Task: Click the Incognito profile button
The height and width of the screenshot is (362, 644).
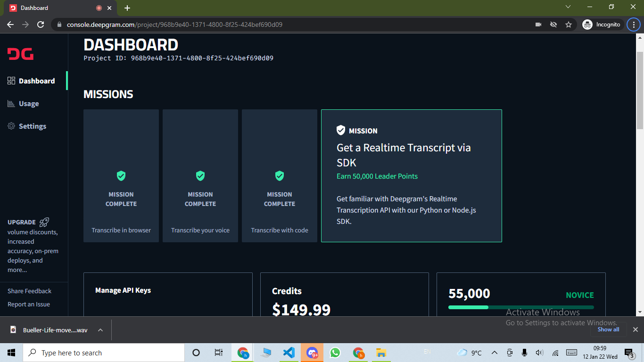Action: point(602,25)
